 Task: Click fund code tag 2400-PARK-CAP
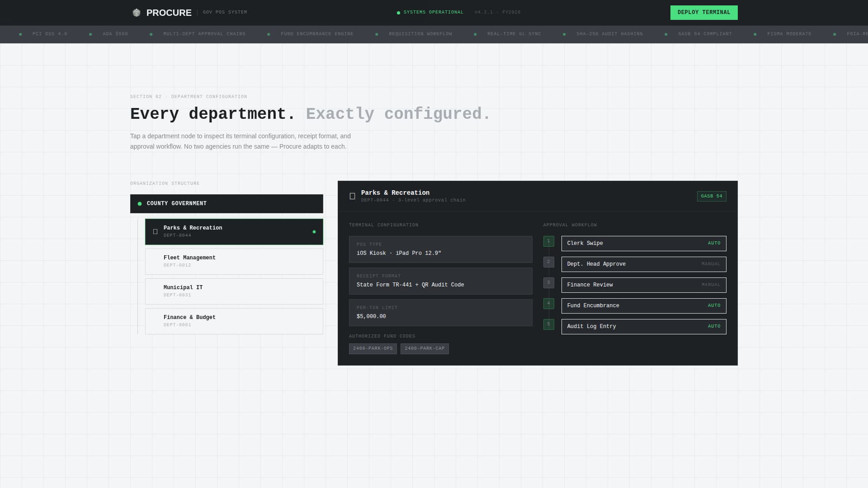point(425,349)
